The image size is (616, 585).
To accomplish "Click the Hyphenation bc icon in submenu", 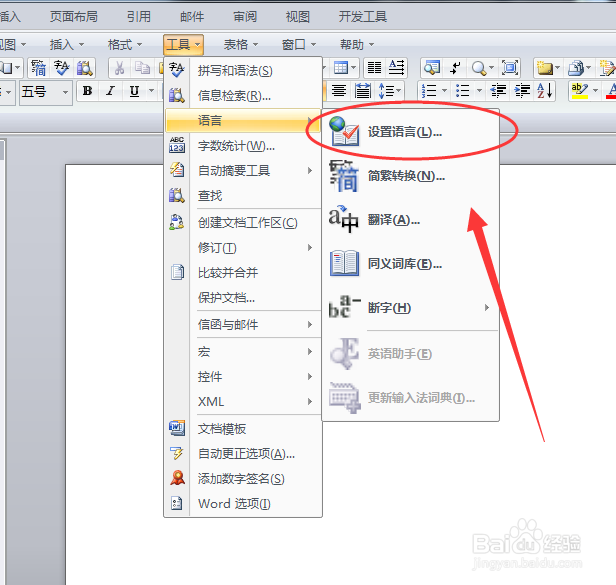I will pyautogui.click(x=344, y=307).
